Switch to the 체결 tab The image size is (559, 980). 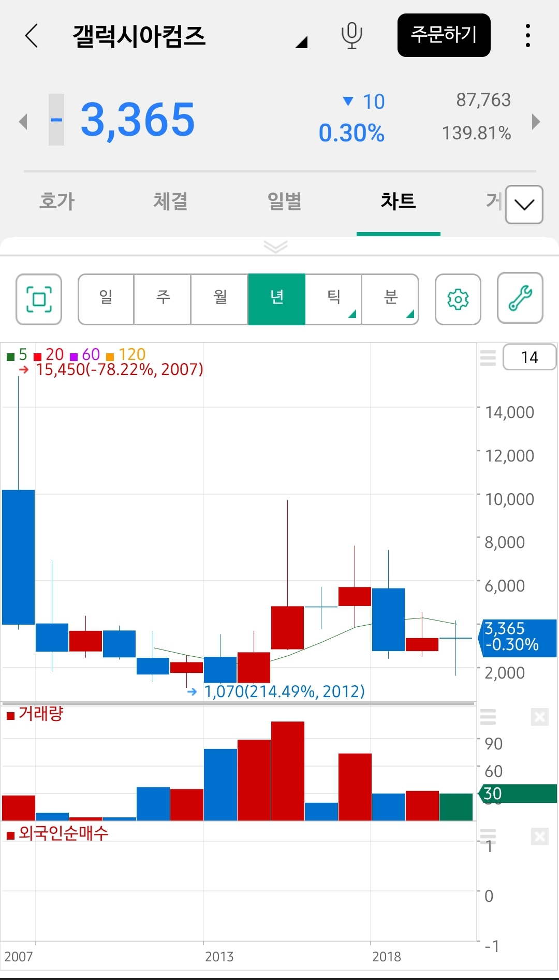[170, 201]
